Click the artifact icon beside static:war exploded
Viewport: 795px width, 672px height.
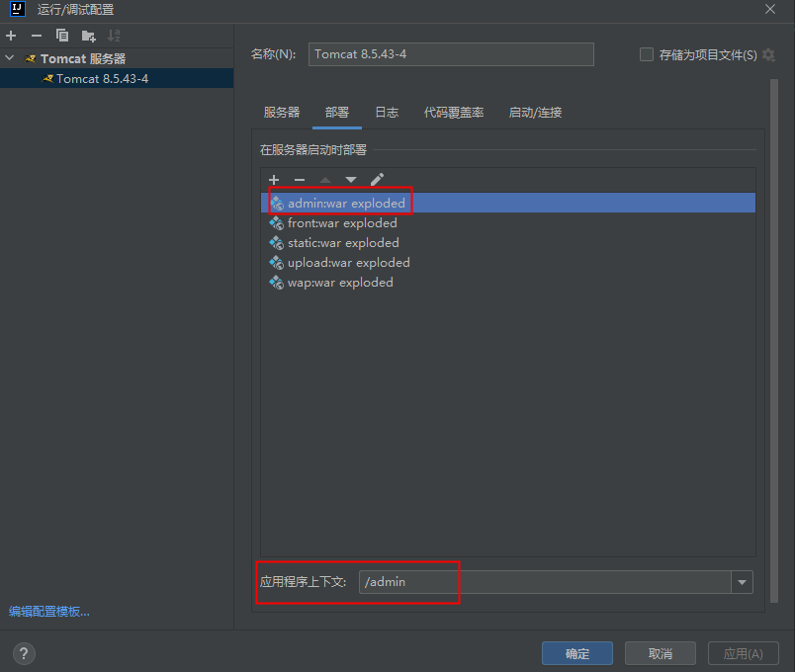pyautogui.click(x=276, y=243)
